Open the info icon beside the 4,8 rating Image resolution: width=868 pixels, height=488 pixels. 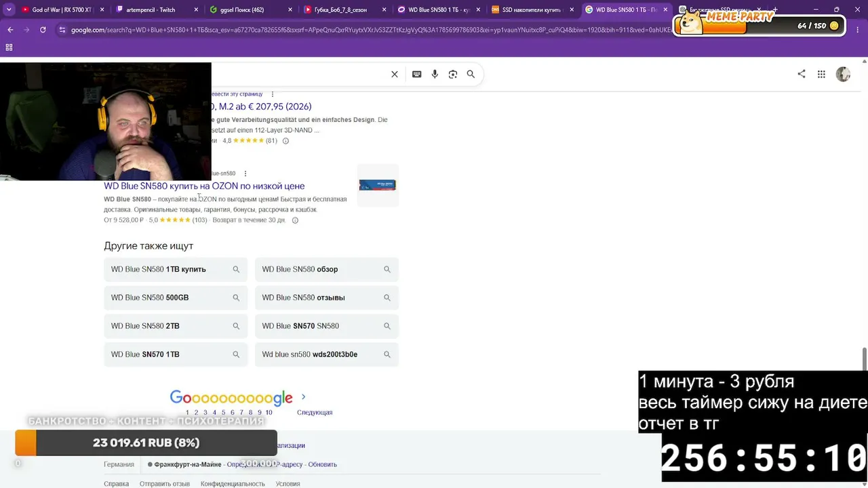(x=285, y=141)
